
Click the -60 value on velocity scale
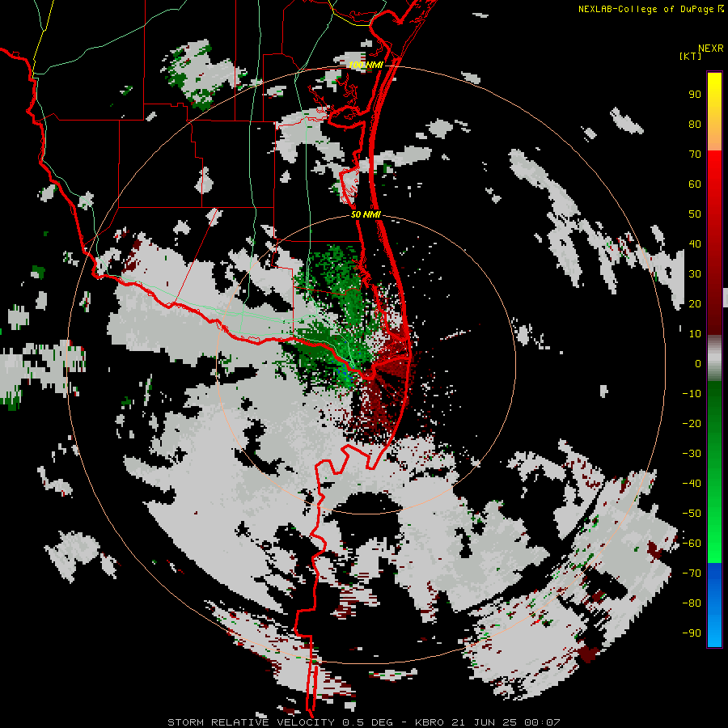coord(692,544)
